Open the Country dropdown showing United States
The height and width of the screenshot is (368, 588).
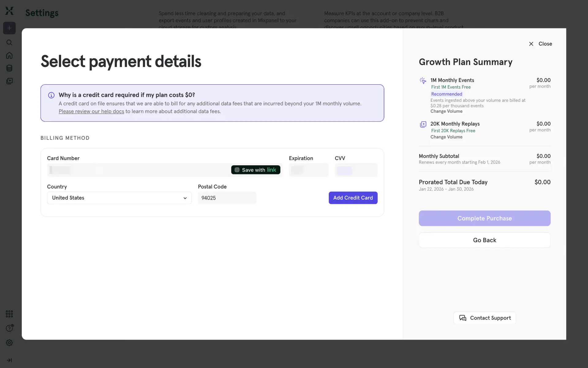119,198
